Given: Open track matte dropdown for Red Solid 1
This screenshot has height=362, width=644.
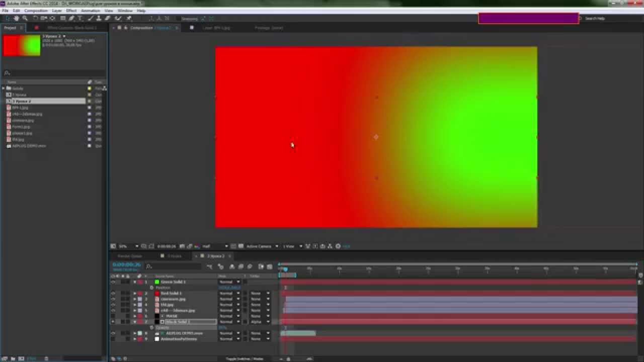Looking at the screenshot, I should 260,293.
